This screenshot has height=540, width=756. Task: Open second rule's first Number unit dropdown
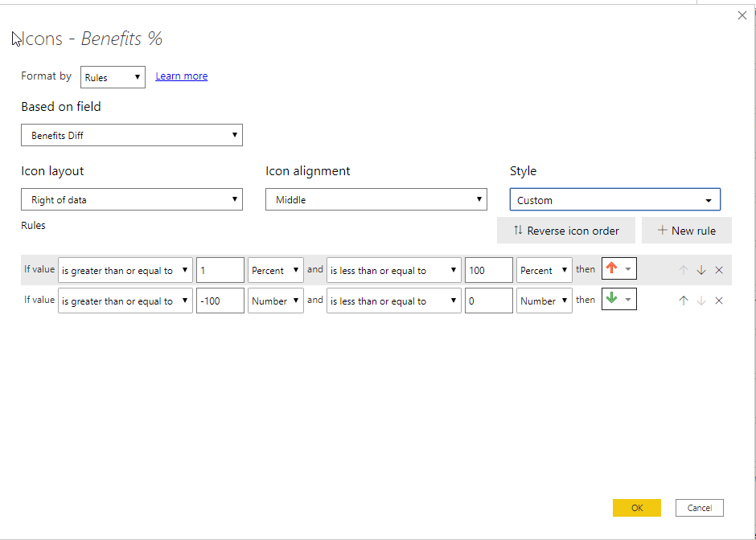276,301
